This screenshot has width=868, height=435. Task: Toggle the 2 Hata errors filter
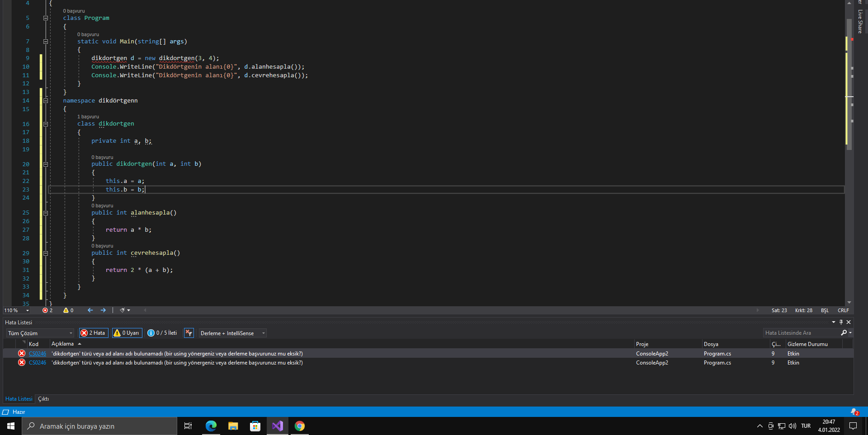click(x=94, y=333)
